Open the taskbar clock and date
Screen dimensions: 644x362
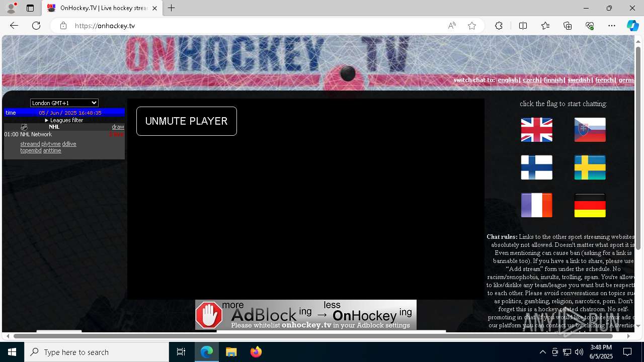pyautogui.click(x=601, y=352)
